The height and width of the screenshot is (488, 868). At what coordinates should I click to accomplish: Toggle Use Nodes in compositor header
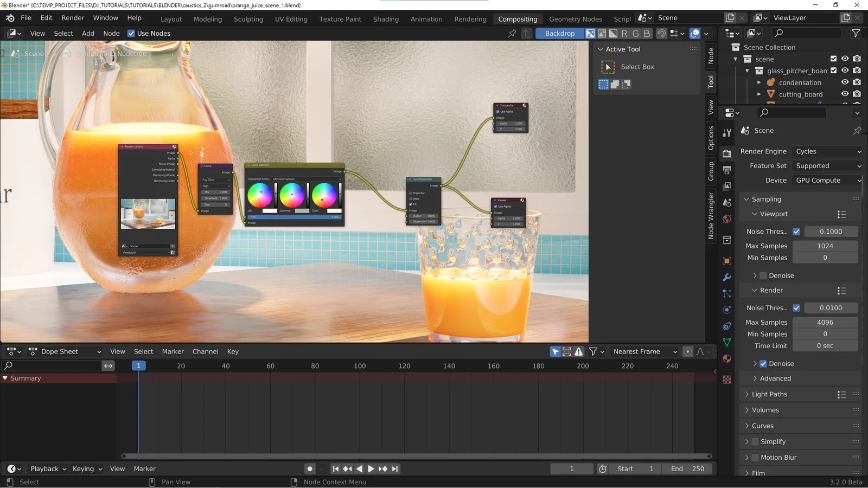pos(131,33)
